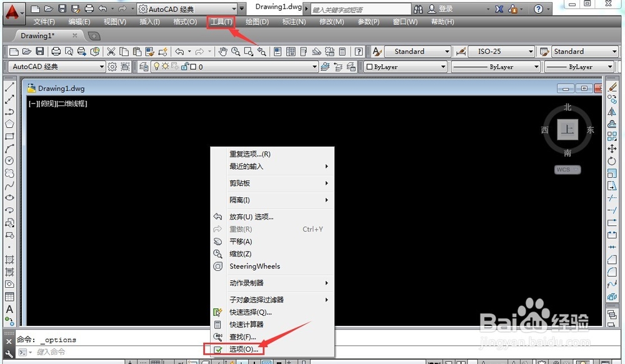Select the Mirror tool in modify toolbar

[x=612, y=112]
